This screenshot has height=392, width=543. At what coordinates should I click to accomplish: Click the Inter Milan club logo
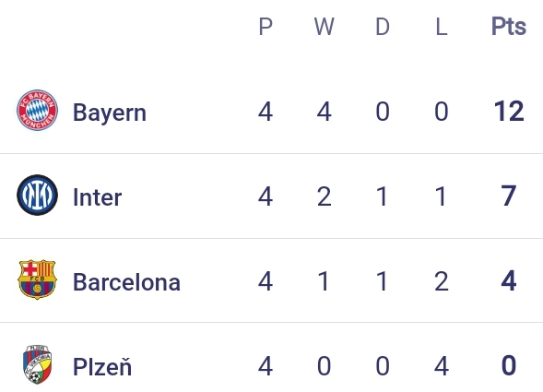(x=38, y=196)
